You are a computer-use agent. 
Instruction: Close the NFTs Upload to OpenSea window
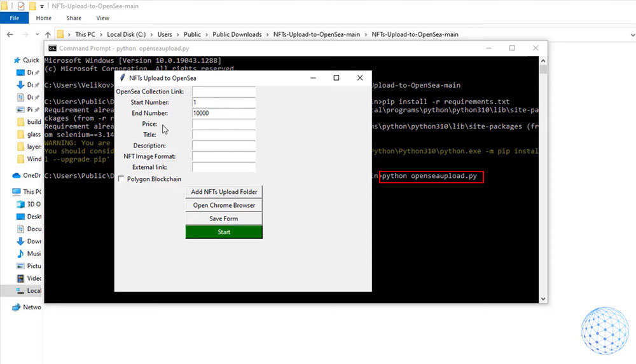360,78
